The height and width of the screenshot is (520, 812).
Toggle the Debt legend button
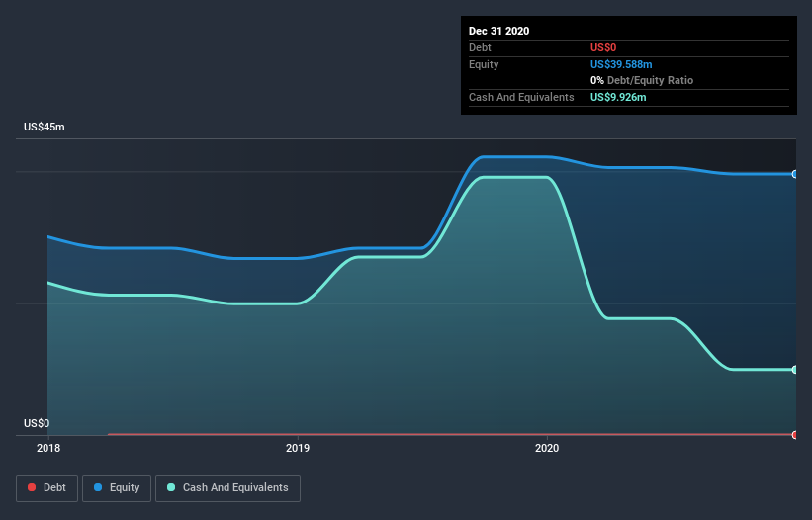pyautogui.click(x=46, y=488)
